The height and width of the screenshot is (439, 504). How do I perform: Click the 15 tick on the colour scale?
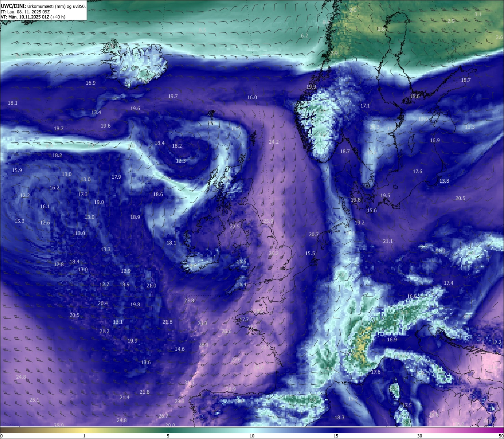point(336,436)
